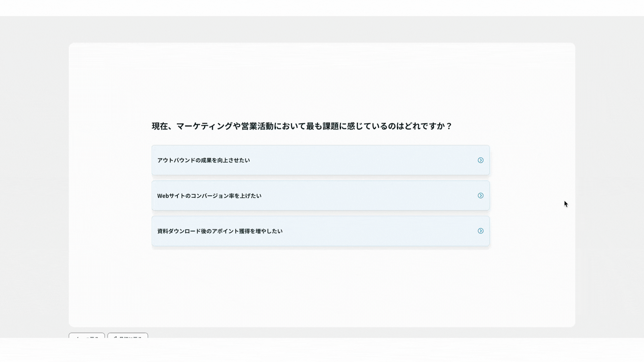Choose the conversion rate improvement option card

tap(320, 195)
